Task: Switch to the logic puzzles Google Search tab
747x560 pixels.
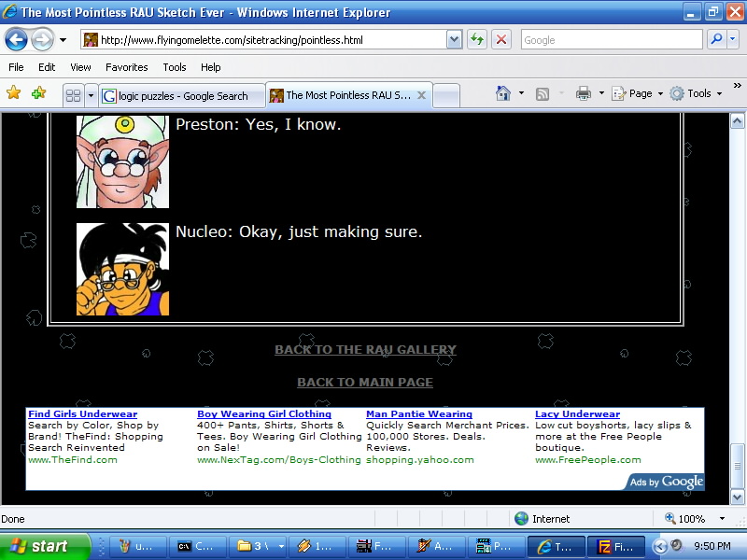Action: (x=182, y=96)
